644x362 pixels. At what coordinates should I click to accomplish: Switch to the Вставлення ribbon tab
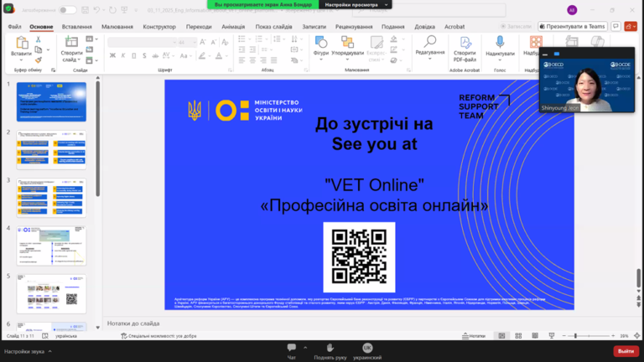click(x=77, y=27)
